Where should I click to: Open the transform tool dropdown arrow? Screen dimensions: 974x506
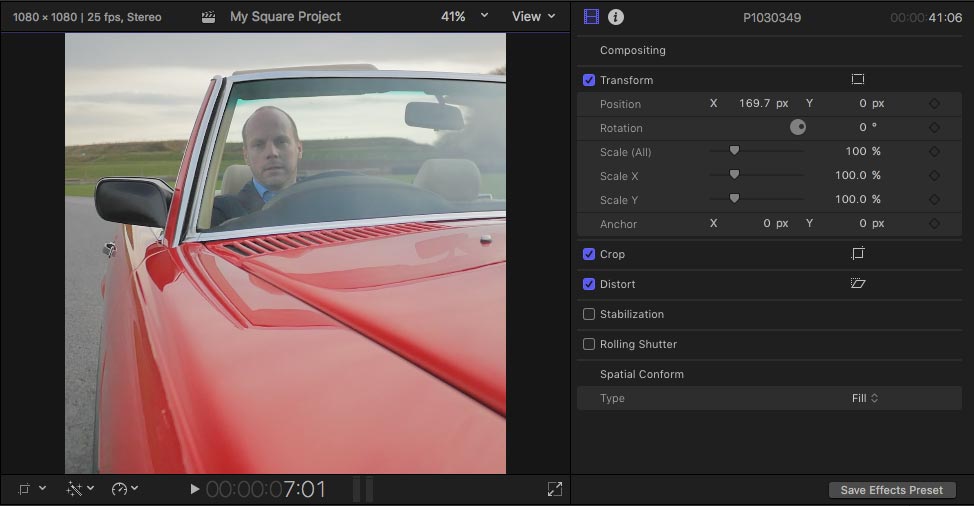[42, 489]
